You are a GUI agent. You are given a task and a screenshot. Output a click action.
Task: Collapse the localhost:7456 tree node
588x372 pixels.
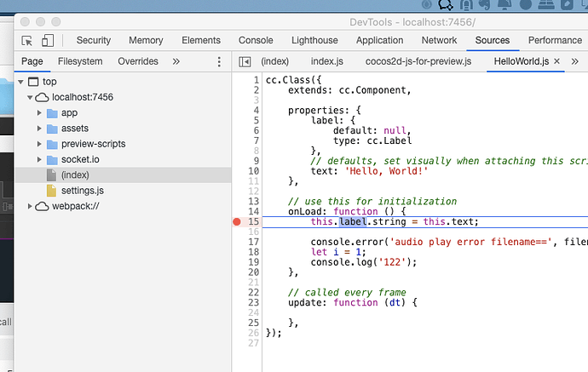(30, 97)
